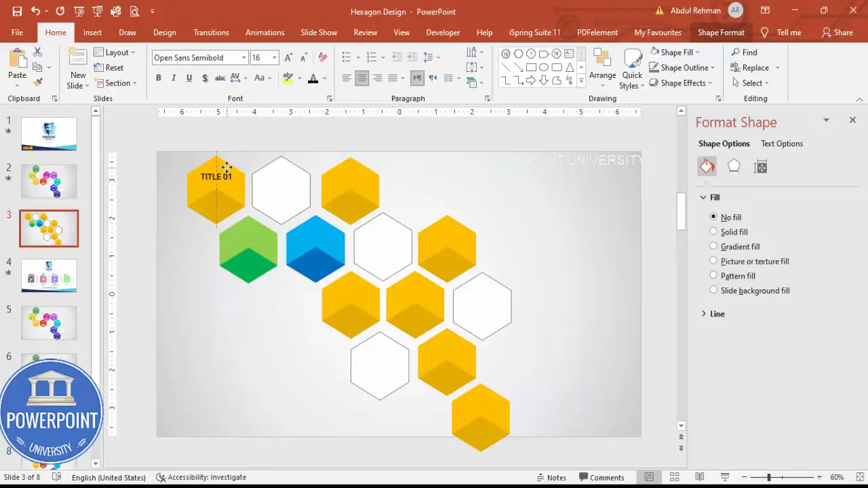Viewport: 868px width, 488px height.
Task: Open the bullets list button
Action: coord(347,57)
